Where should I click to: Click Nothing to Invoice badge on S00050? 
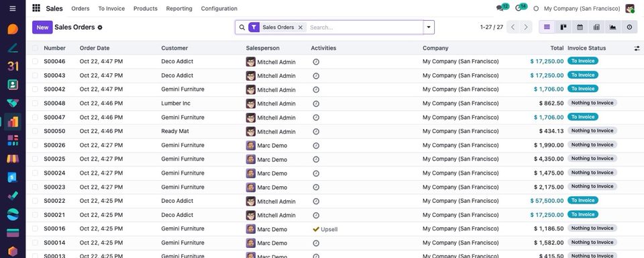(592, 131)
